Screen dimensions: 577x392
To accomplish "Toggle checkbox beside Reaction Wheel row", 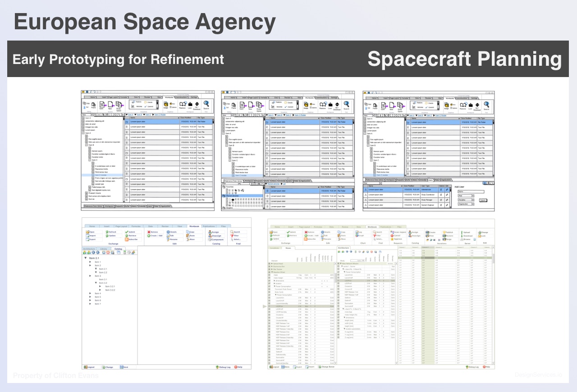I will tap(270, 272).
